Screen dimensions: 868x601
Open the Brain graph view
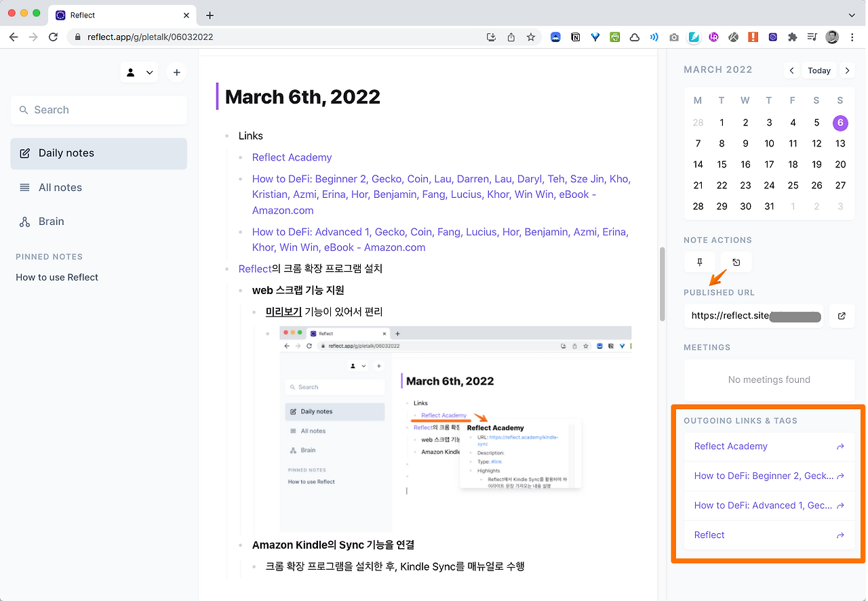pos(98,222)
